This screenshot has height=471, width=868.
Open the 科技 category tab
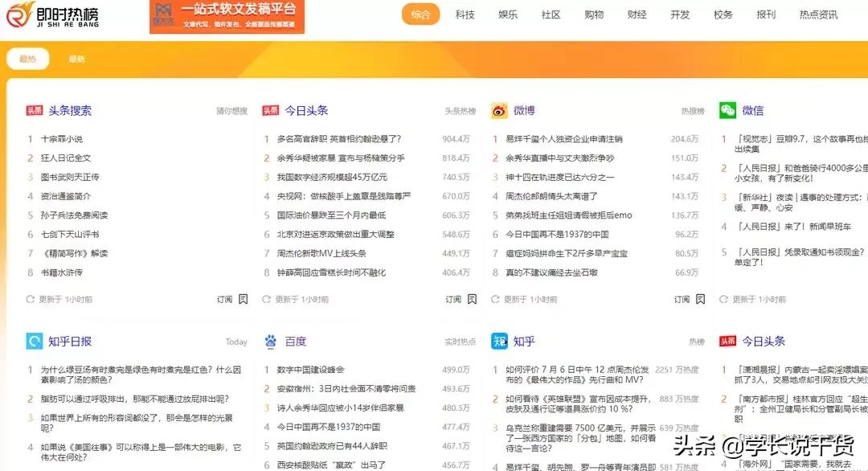click(x=465, y=14)
